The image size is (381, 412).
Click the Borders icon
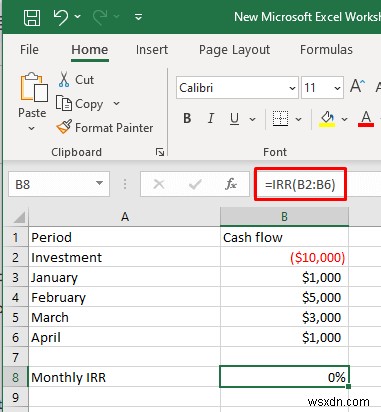pos(280,118)
